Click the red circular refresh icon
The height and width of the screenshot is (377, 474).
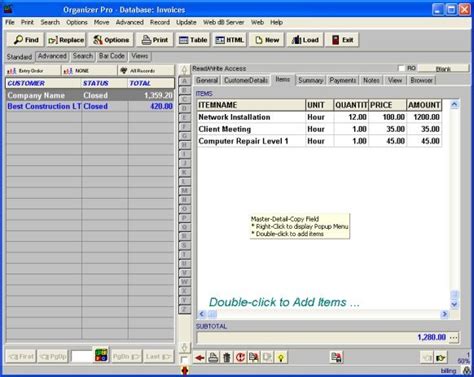(x=240, y=358)
